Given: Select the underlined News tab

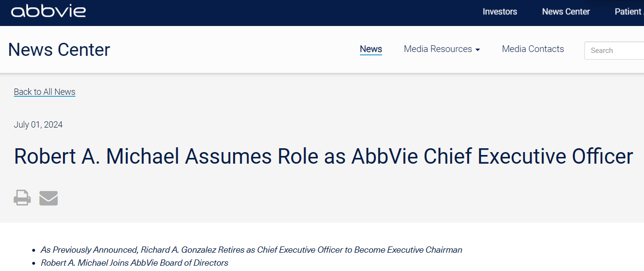Looking at the screenshot, I should click(371, 49).
